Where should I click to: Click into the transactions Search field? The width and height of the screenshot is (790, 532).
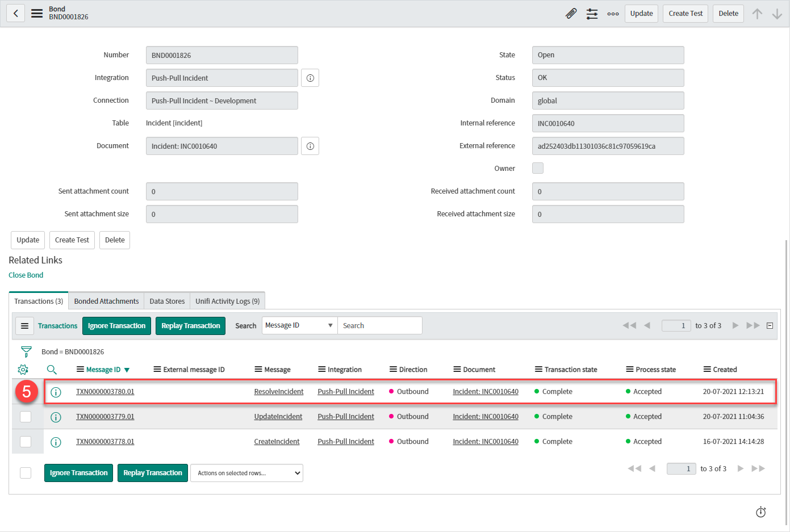tap(379, 325)
